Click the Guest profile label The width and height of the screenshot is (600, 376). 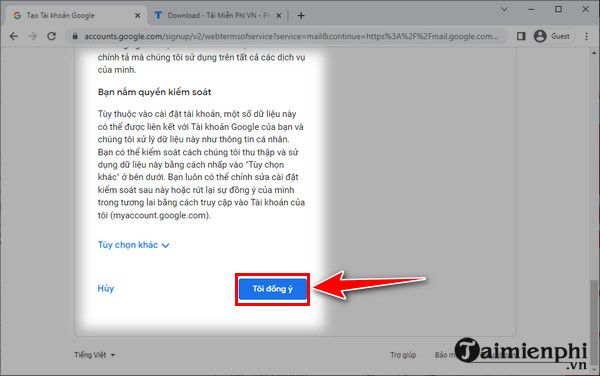click(561, 36)
